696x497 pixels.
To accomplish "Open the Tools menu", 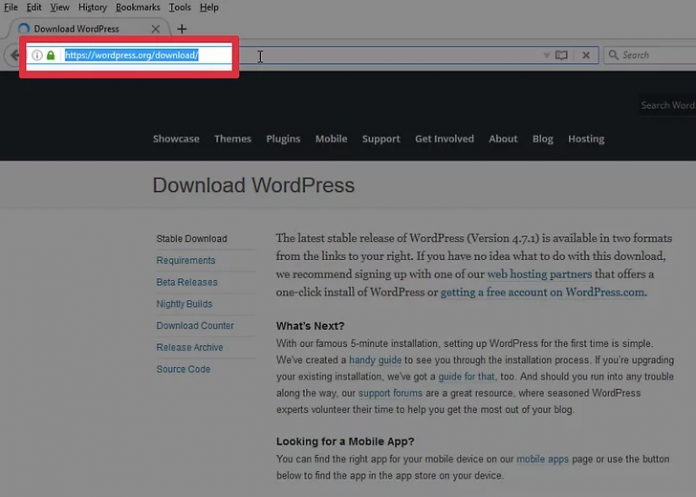I will [x=180, y=7].
